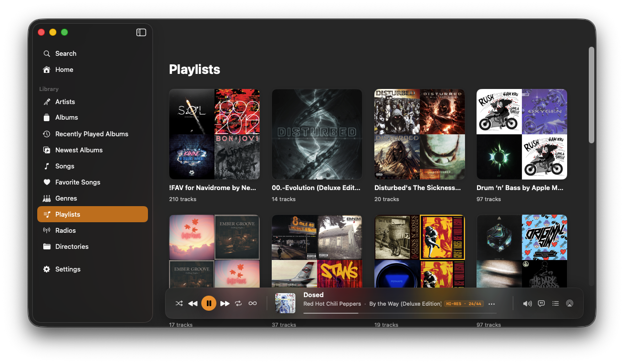Turn on infinite radio playback mode

coord(252,303)
